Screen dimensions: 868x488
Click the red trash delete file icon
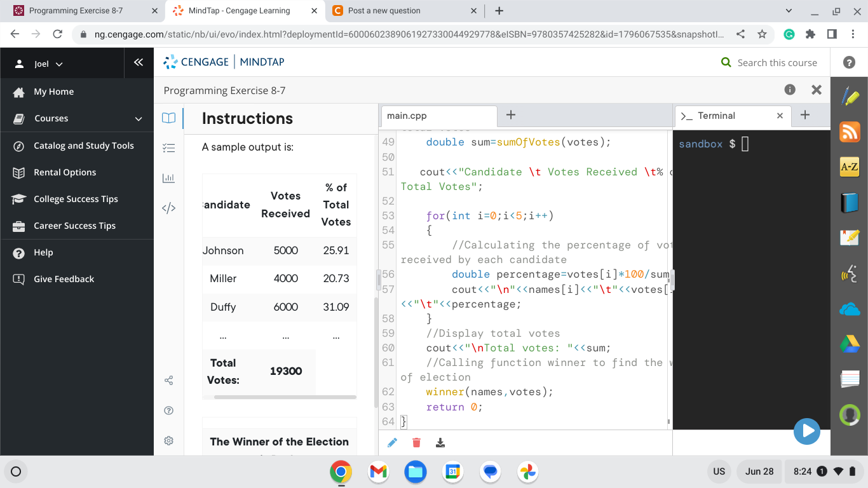(416, 443)
